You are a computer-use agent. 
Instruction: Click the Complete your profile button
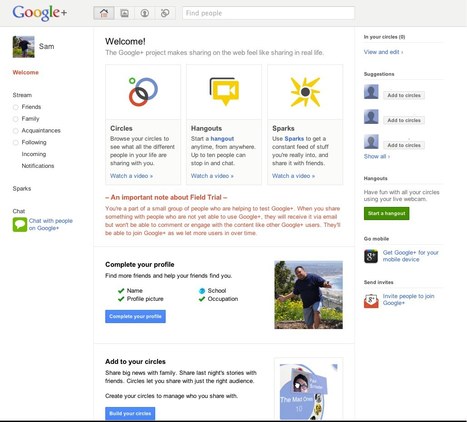(135, 316)
